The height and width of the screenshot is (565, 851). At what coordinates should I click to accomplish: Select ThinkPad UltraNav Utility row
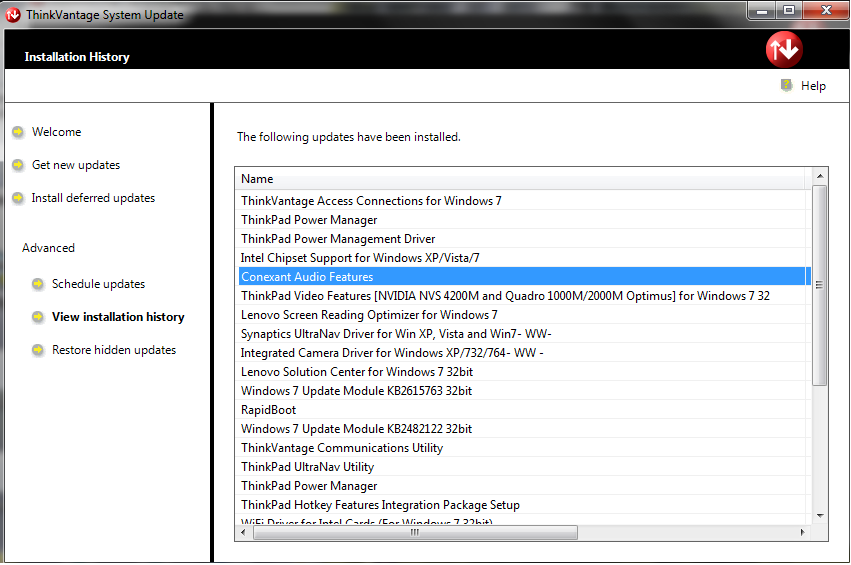tap(523, 467)
